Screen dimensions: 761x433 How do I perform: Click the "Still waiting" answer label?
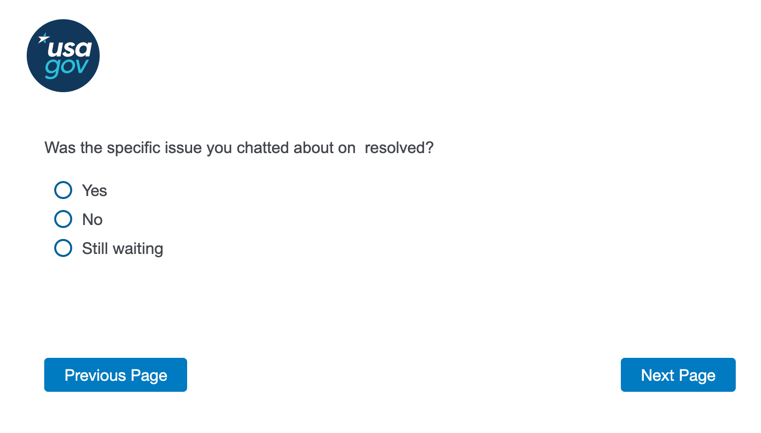coord(122,248)
